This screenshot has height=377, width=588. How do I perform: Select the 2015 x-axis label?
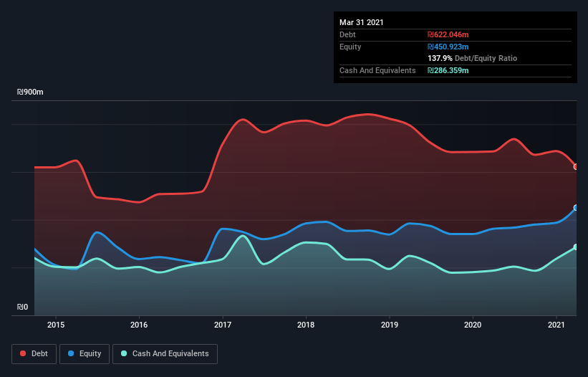pyautogui.click(x=56, y=325)
